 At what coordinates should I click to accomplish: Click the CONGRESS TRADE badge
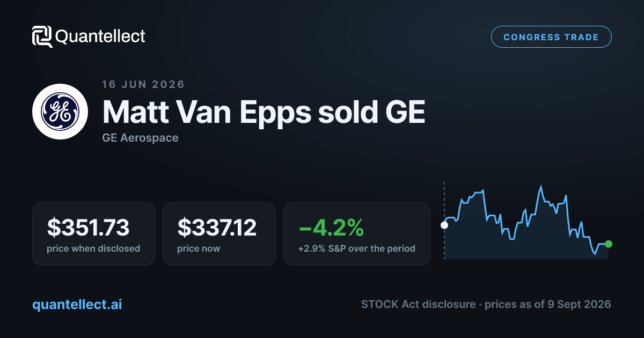pos(551,37)
